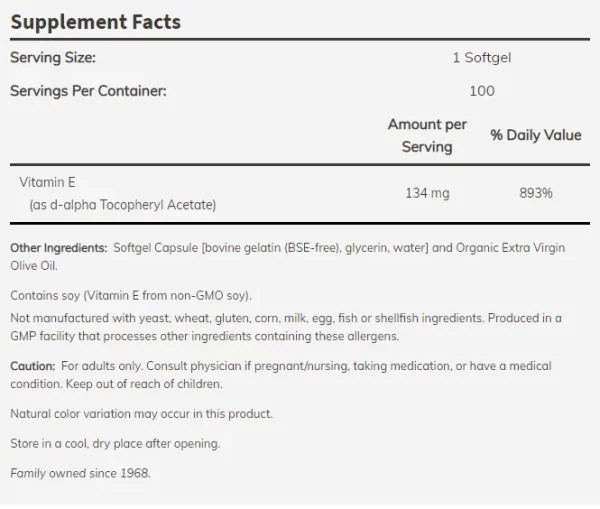Click the 134 mg amount
600x509 pixels.
click(427, 193)
